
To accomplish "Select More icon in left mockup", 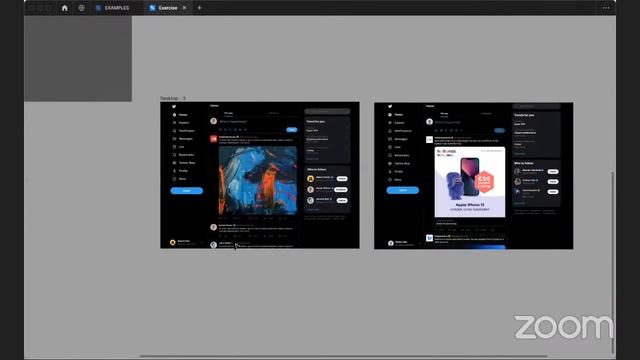I will pos(174,179).
